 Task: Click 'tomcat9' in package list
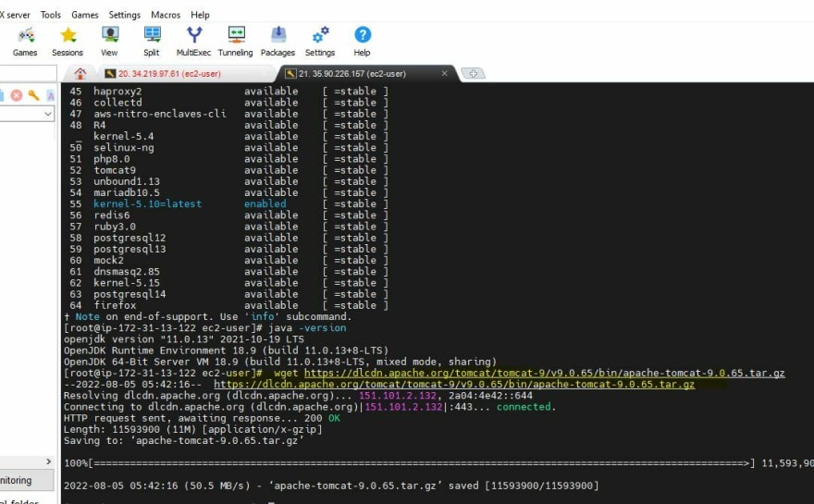pyautogui.click(x=115, y=170)
